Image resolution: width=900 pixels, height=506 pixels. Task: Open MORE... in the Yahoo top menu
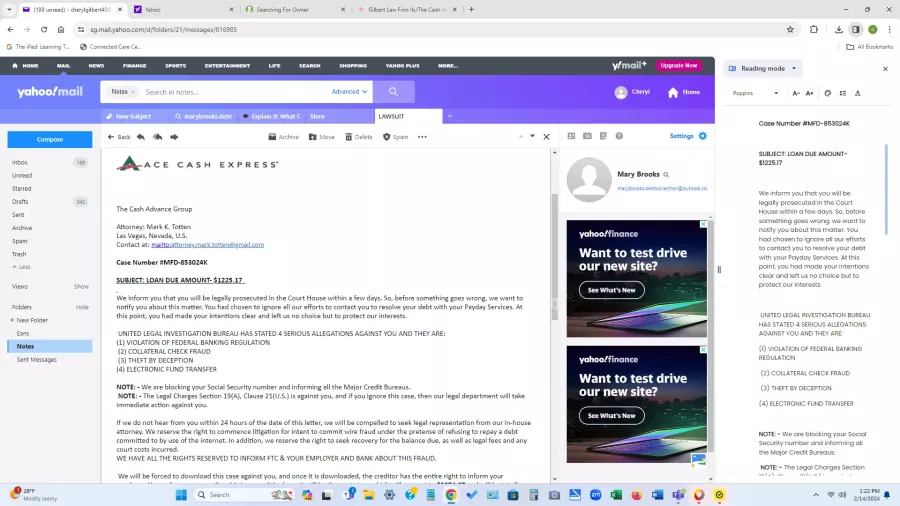pos(448,66)
